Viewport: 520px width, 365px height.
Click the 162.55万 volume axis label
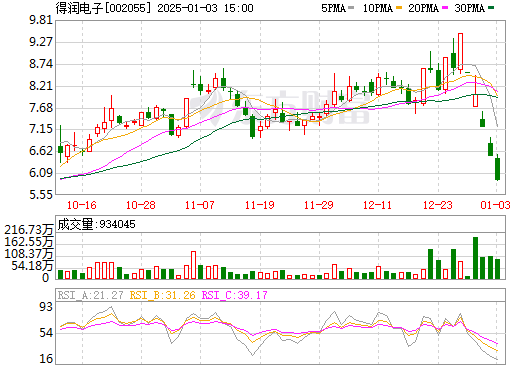pos(29,242)
